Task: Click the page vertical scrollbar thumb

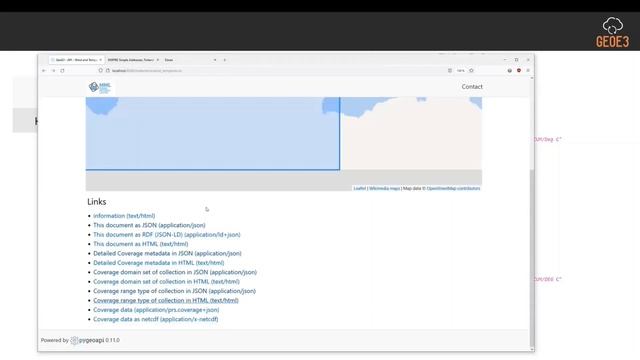Action: coord(532,257)
